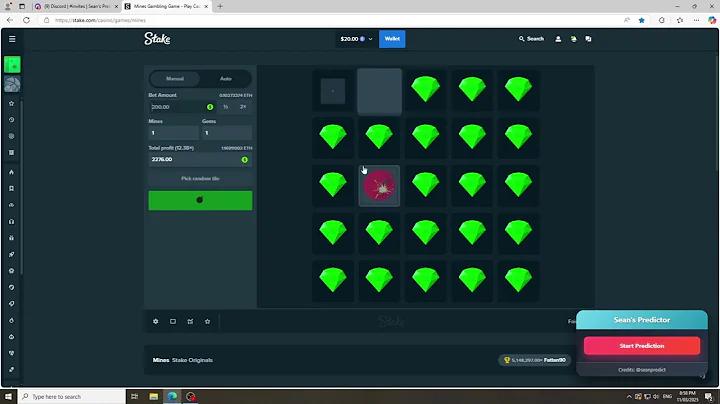
Task: Open game settings gear below the board
Action: [156, 321]
